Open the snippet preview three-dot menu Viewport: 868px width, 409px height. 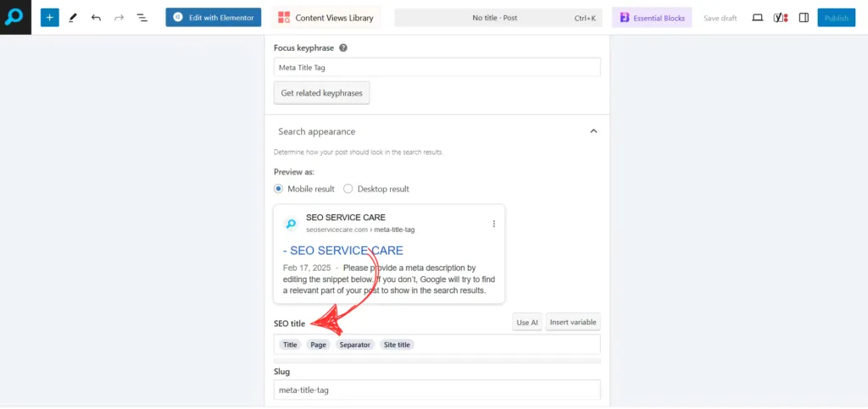494,224
